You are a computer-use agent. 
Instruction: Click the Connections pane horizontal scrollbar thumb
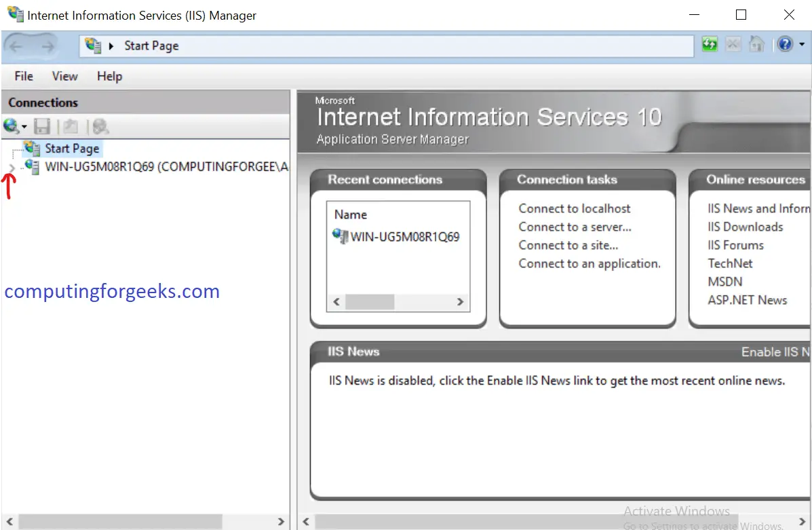click(120, 521)
